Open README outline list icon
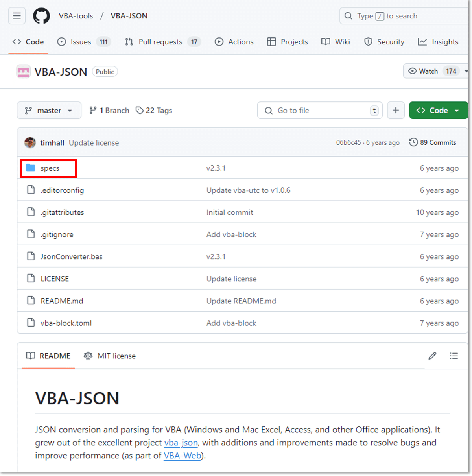The height and width of the screenshot is (476, 472). pos(454,356)
